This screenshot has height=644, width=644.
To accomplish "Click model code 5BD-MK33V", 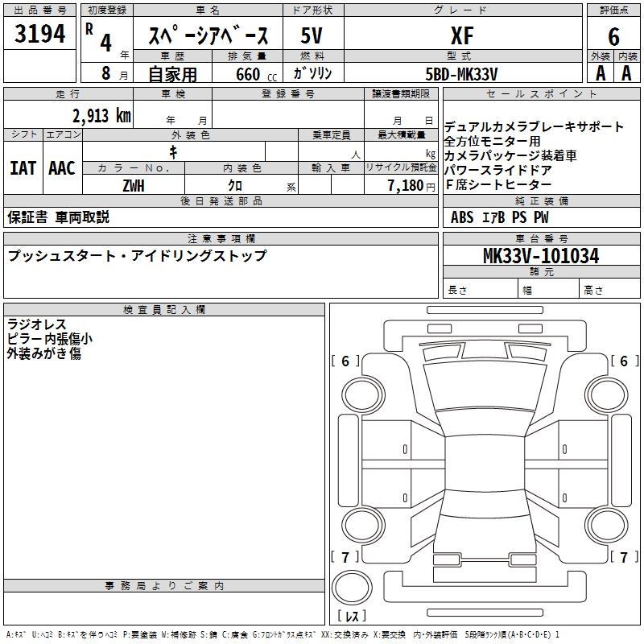I will 461,74.
